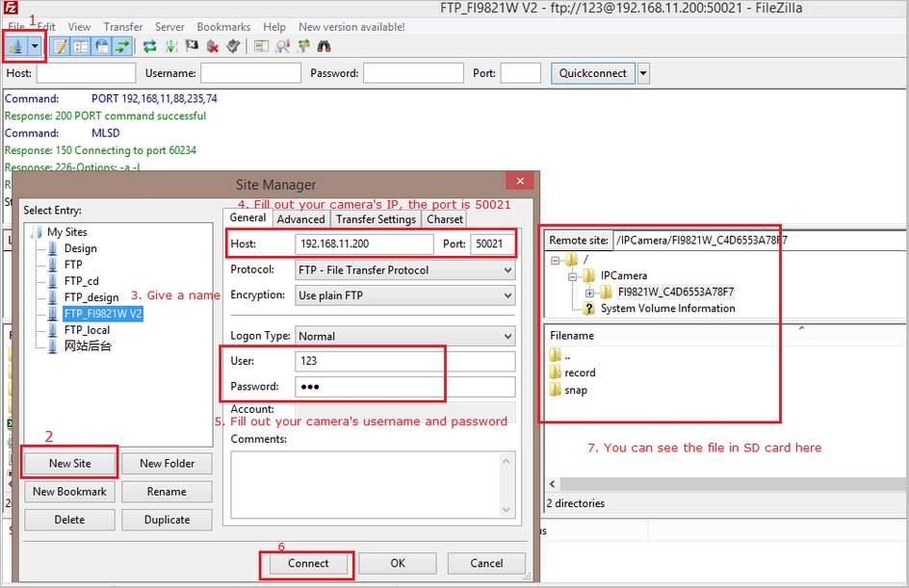909x588 pixels.
Task: Open the Site Manager dropdown arrow in toolbar
Action: (35, 46)
